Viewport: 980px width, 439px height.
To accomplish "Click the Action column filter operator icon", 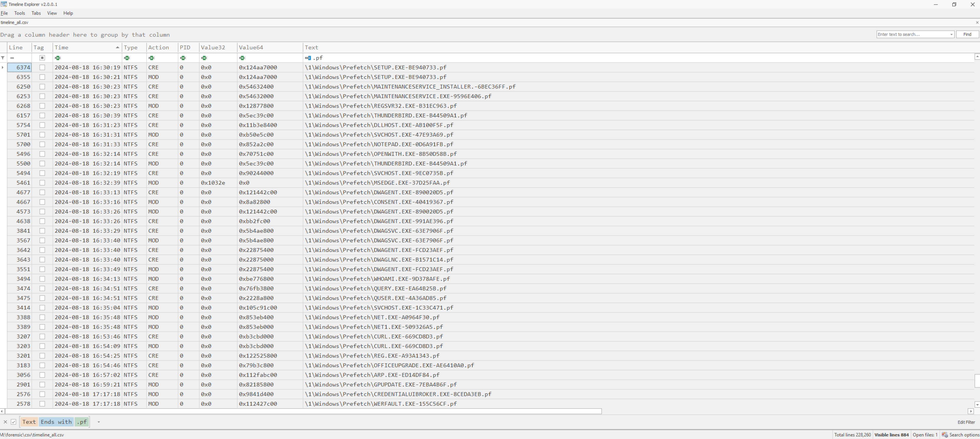I will click(151, 58).
